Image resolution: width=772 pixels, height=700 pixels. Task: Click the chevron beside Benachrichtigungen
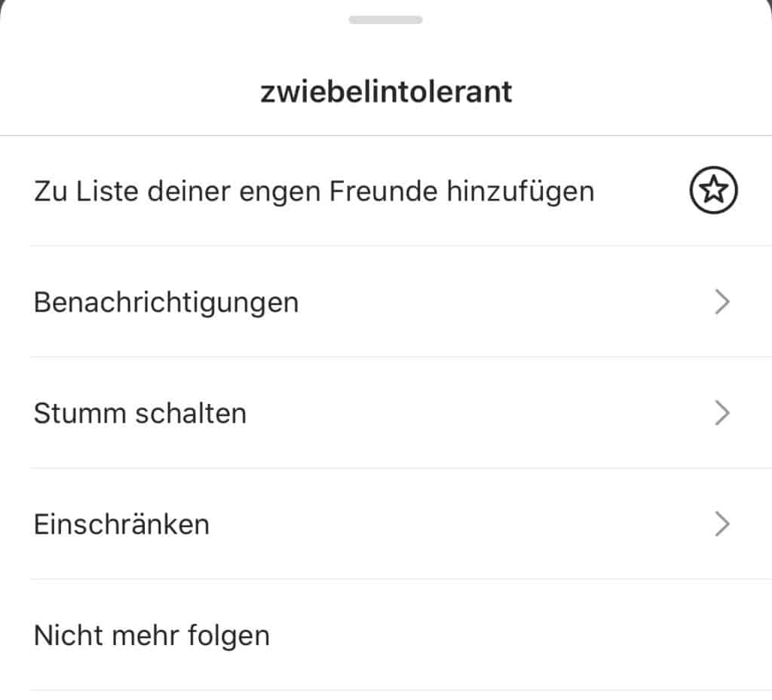722,301
